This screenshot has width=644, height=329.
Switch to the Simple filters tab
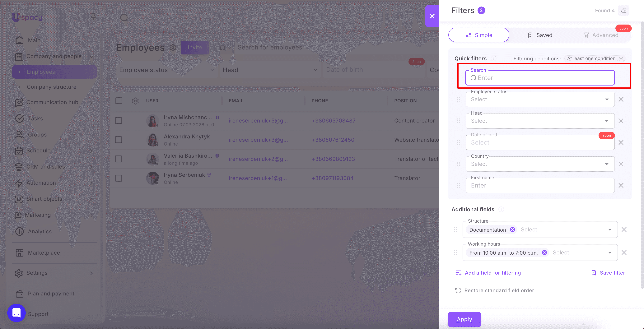point(479,35)
